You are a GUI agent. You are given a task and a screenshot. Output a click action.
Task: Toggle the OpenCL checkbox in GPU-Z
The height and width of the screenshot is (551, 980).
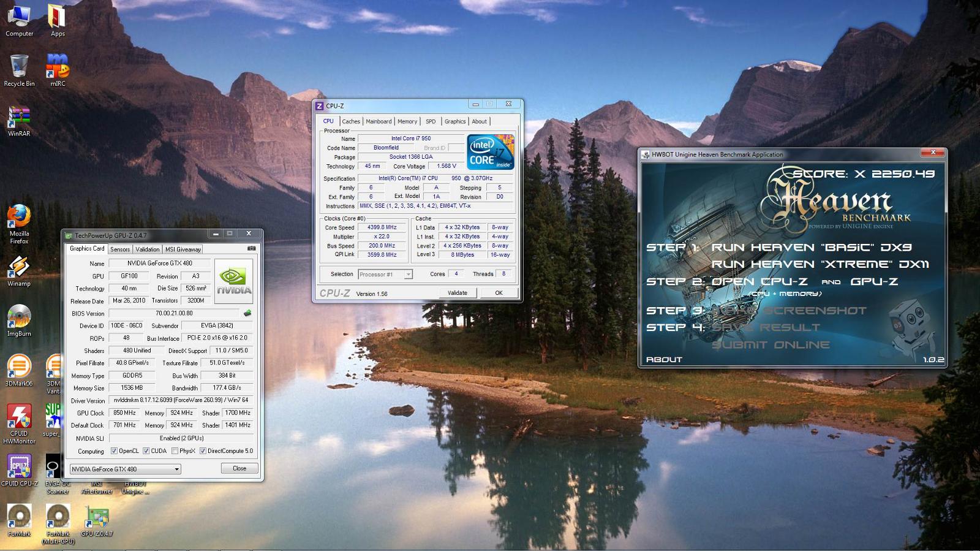[114, 451]
